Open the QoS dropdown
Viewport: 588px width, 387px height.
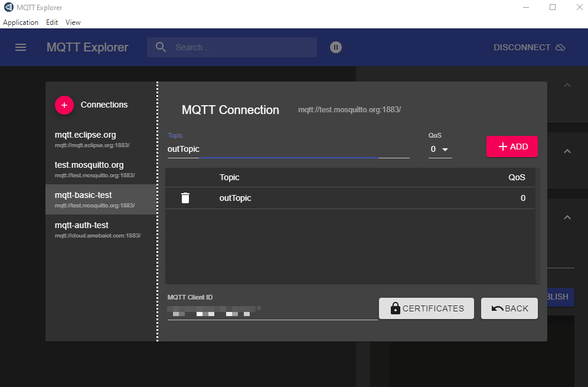(x=440, y=149)
